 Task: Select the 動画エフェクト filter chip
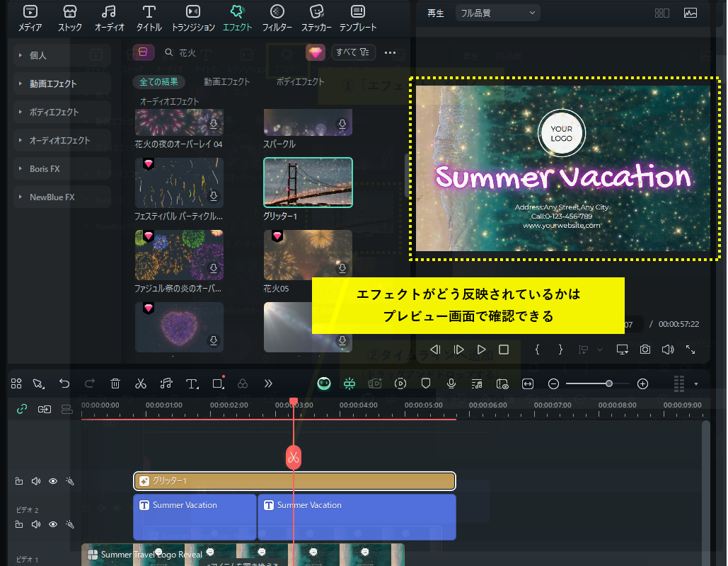click(227, 82)
